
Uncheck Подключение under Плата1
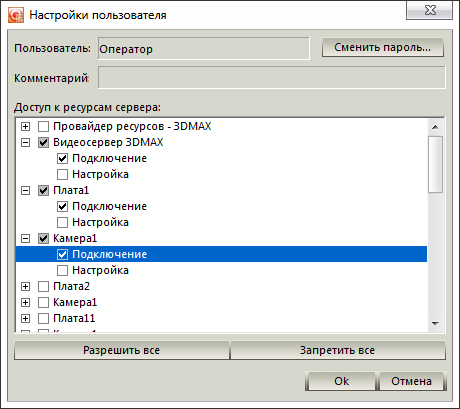[62, 206]
